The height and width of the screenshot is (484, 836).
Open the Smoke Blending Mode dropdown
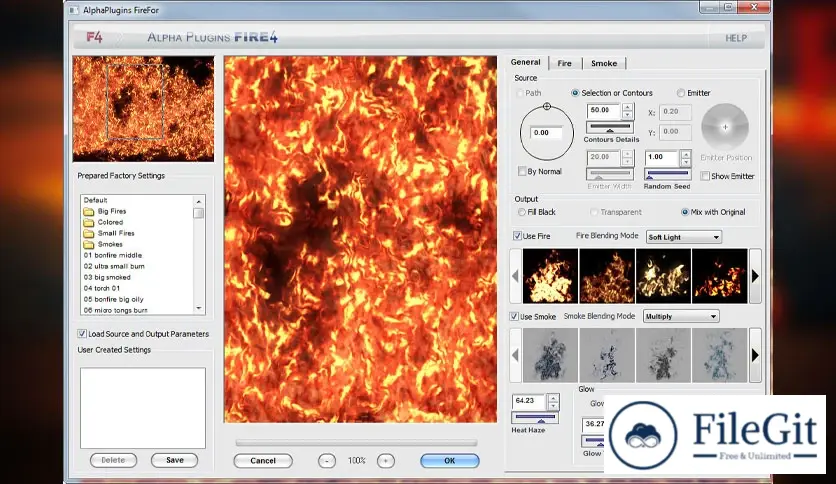[681, 317]
